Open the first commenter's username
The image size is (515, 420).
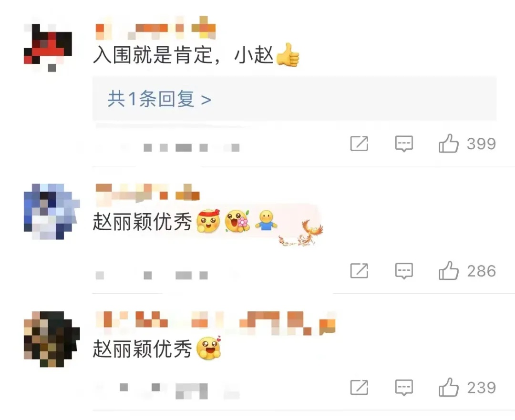[x=155, y=28]
